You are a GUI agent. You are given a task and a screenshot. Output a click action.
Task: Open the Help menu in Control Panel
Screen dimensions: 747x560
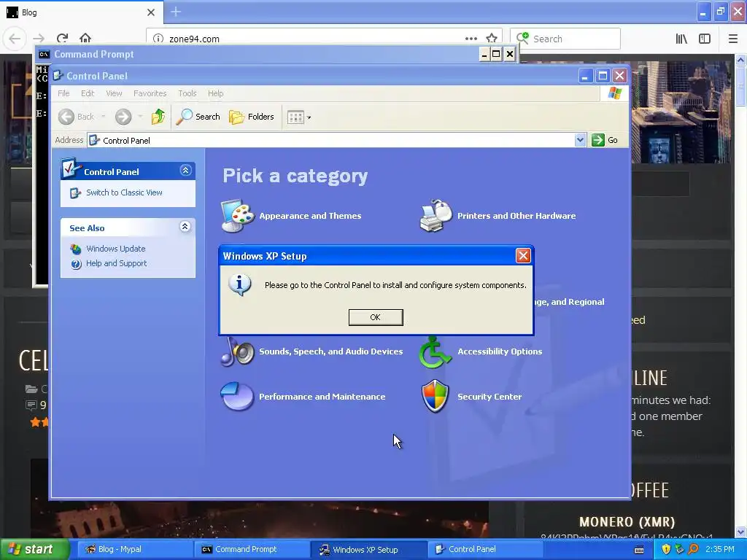215,93
